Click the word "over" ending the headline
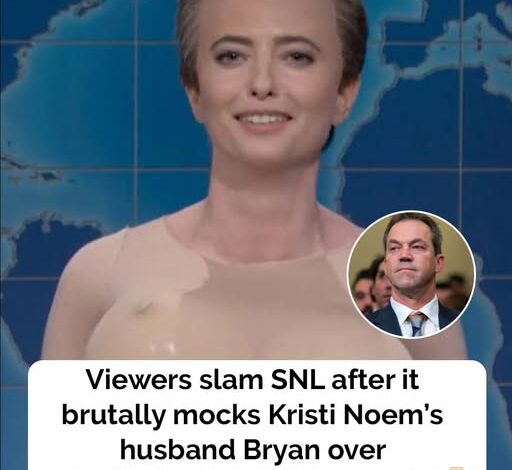The width and height of the screenshot is (512, 470). (357, 451)
